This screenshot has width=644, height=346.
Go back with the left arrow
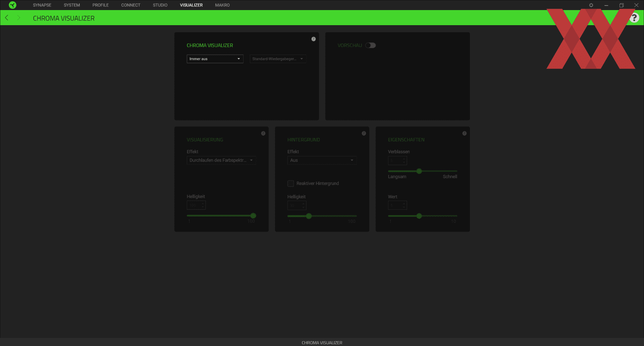click(x=7, y=18)
